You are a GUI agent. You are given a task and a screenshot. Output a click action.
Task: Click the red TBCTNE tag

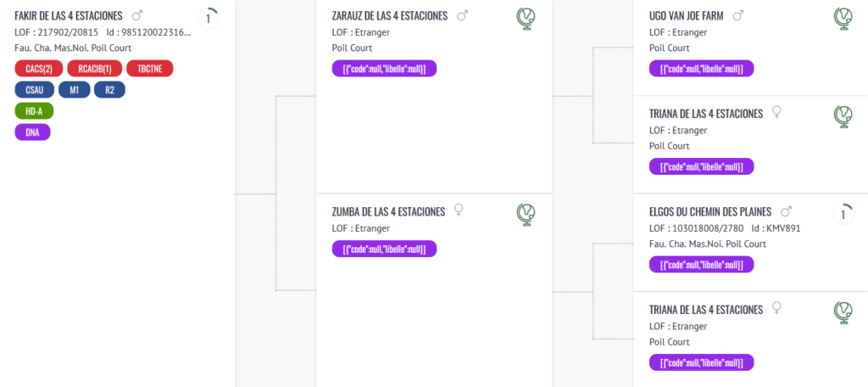(150, 69)
